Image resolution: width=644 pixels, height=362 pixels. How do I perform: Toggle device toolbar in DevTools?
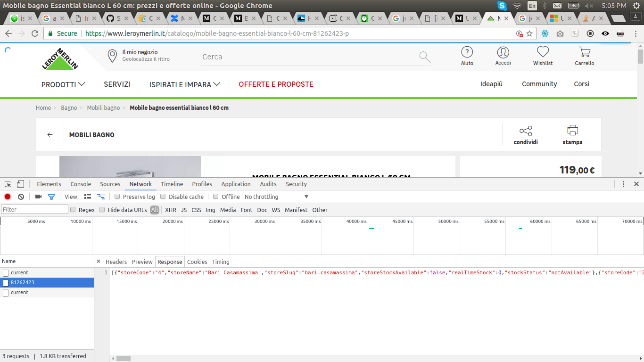tap(20, 184)
